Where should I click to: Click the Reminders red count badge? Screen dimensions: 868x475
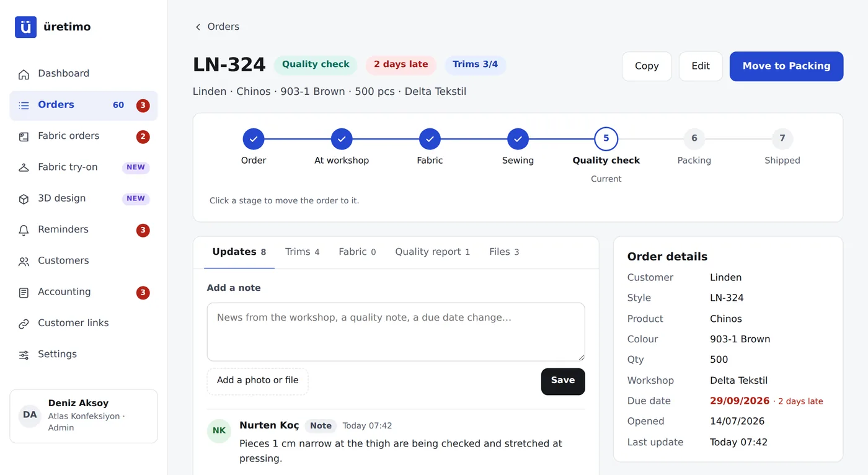coord(143,230)
